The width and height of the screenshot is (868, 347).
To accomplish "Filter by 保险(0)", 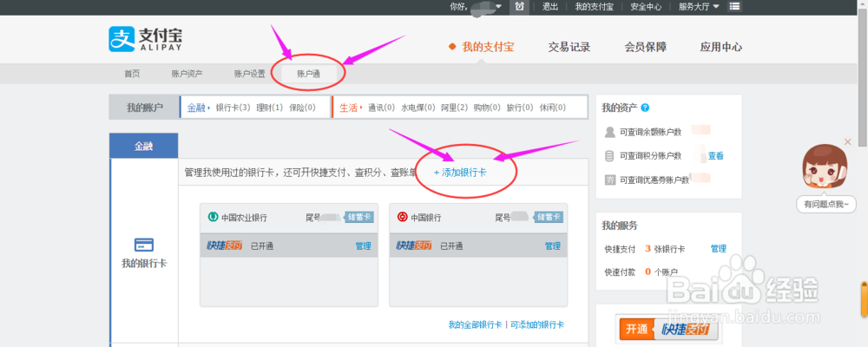I will [302, 108].
